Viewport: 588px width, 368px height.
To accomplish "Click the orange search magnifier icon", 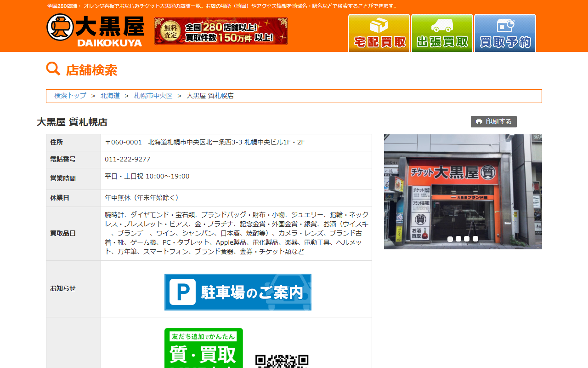I will click(x=53, y=69).
